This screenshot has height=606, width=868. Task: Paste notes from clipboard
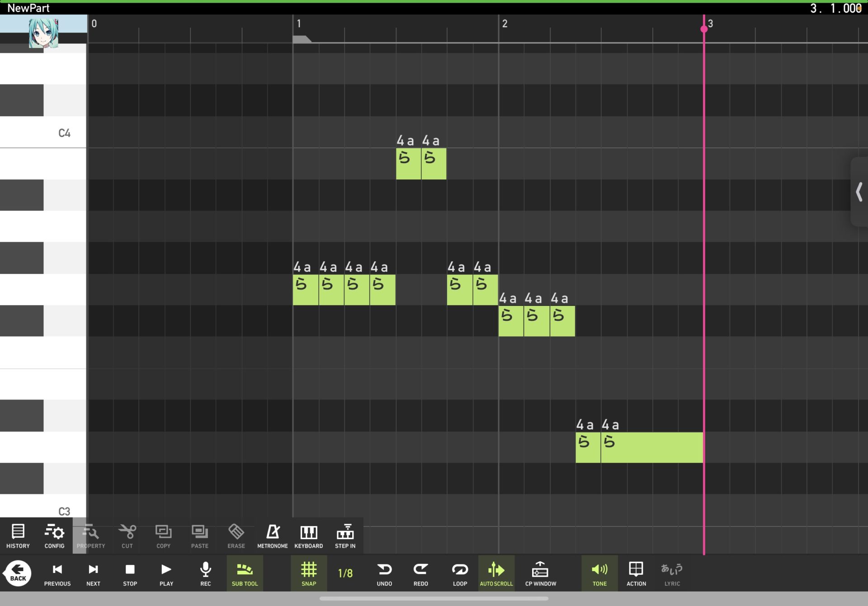[199, 536]
